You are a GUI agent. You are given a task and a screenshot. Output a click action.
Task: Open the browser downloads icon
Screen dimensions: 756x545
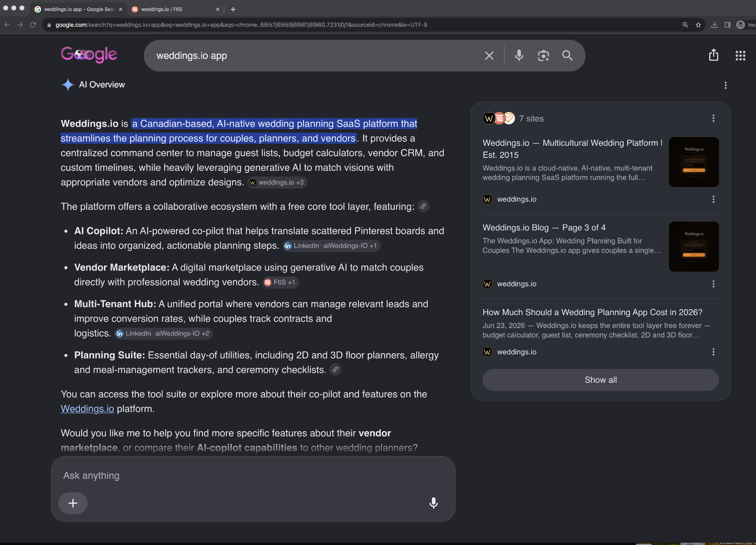(714, 25)
